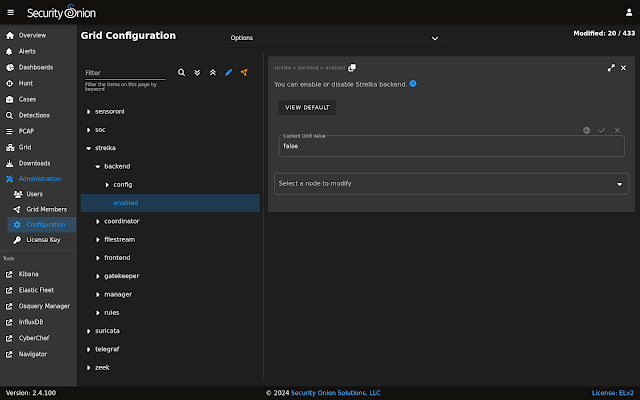Open the user account menu icon
This screenshot has height=400, width=640.
(x=629, y=13)
